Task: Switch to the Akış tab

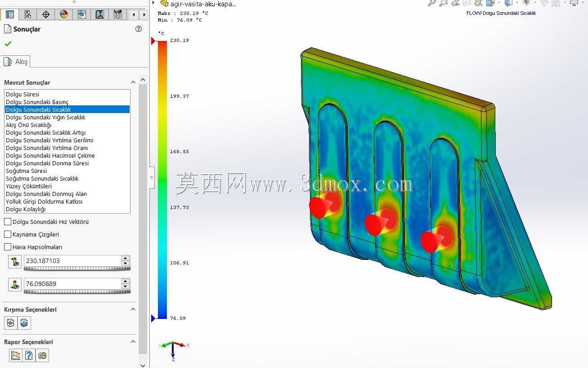Action: (16, 62)
